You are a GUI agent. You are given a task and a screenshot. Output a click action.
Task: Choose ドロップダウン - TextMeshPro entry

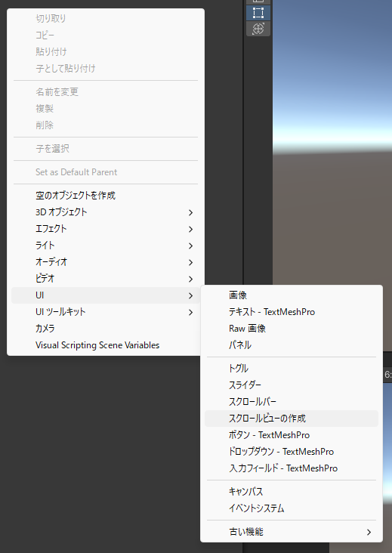292,452
